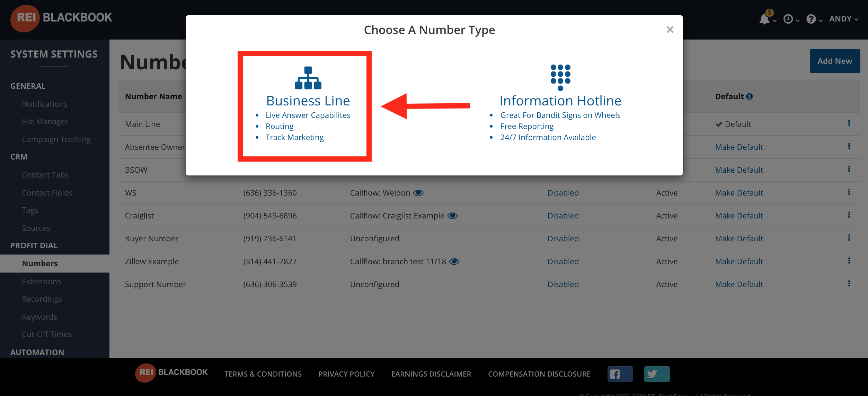This screenshot has width=868, height=396.
Task: Close the Choose A Number Type dialog
Action: [670, 29]
